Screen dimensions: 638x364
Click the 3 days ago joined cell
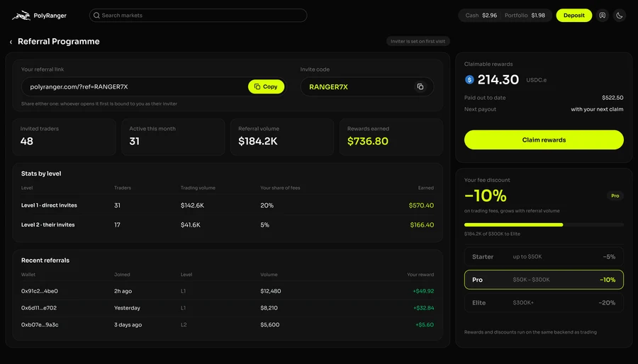tap(128, 324)
